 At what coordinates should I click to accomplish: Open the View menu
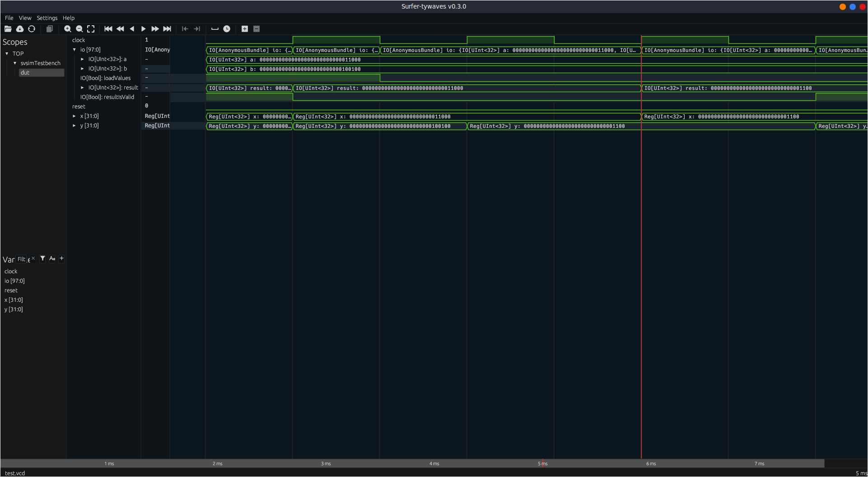click(x=25, y=18)
